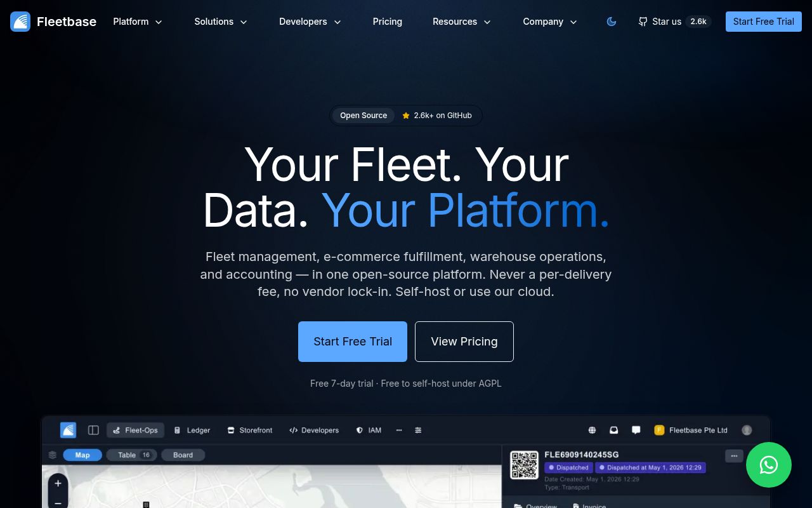812x508 pixels.
Task: Click the large Start Free Trial hero button
Action: [353, 342]
